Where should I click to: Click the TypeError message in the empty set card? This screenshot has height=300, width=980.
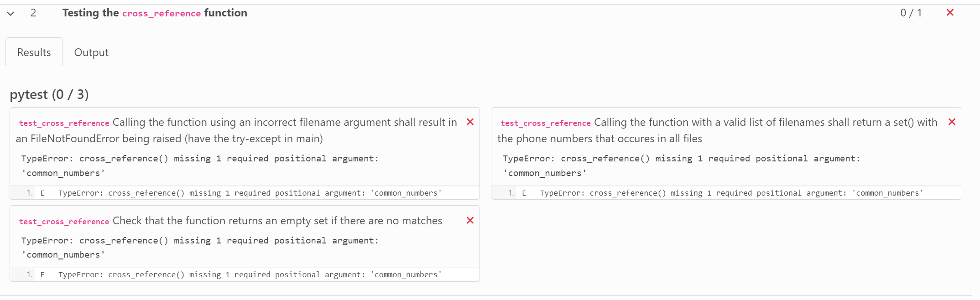click(200, 248)
